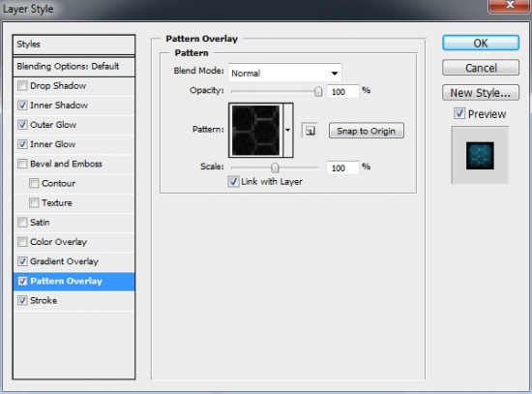The height and width of the screenshot is (394, 532).
Task: Open the pattern picker dropdown arrow
Action: pyautogui.click(x=288, y=130)
